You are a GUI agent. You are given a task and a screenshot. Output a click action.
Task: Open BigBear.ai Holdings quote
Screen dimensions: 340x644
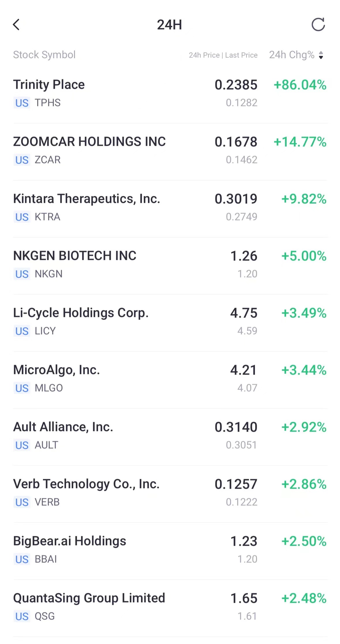(x=70, y=541)
